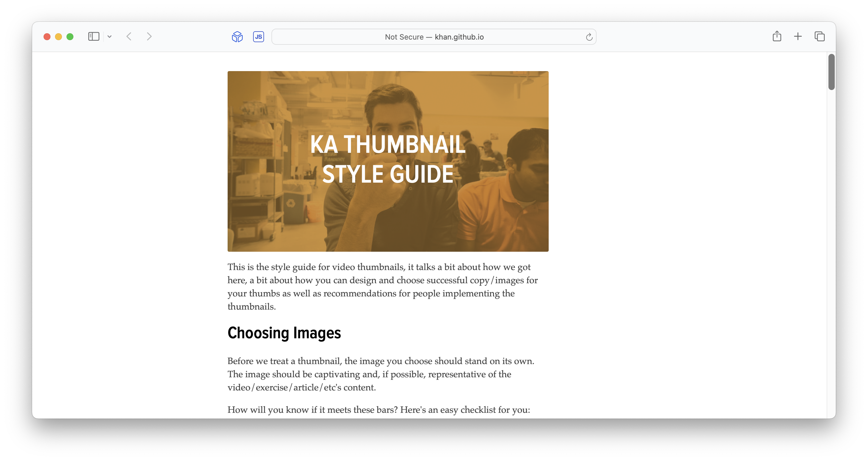Click the intro paragraph about video thumbnails
Screen dimensions: 868x461
pyautogui.click(x=382, y=286)
